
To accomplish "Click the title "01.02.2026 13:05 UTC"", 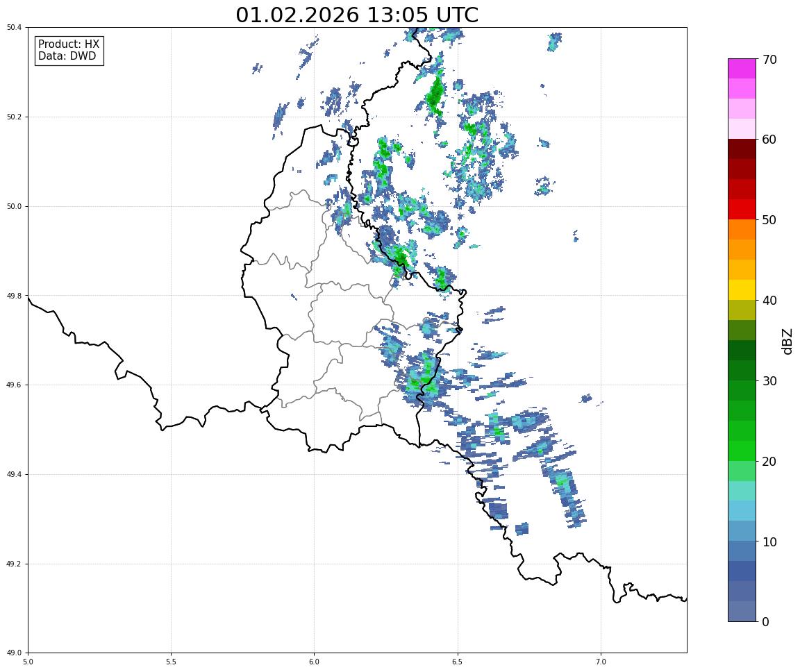I will coord(357,15).
